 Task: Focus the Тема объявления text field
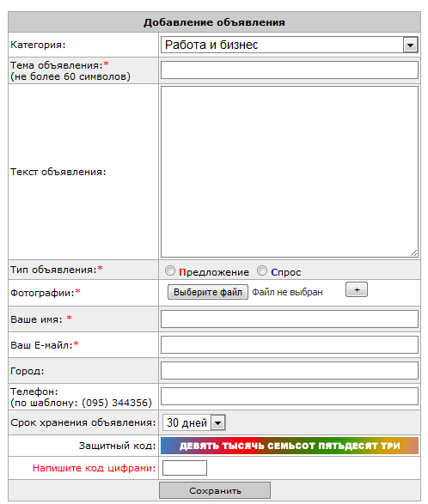click(290, 70)
